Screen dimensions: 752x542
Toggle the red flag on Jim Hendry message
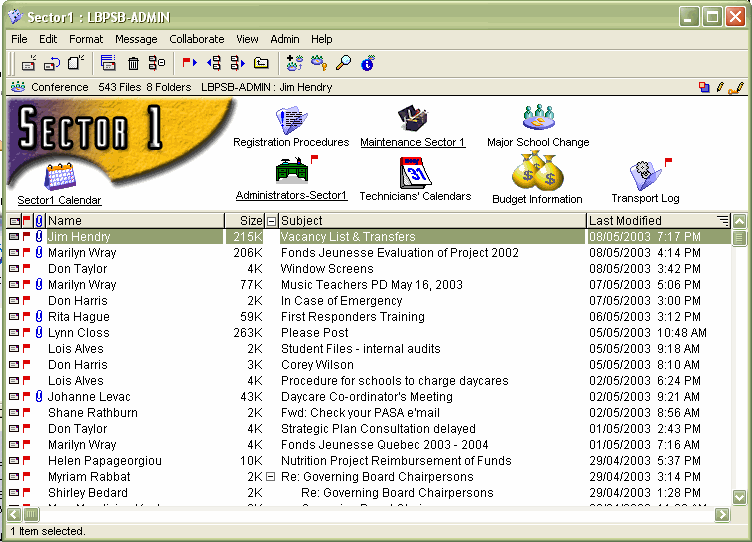27,237
